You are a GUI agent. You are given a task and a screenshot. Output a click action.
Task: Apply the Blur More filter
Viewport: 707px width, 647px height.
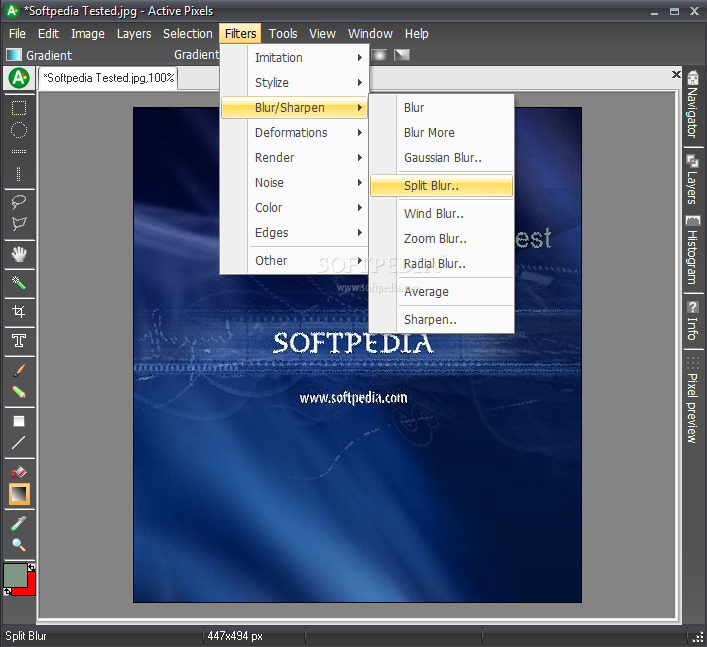441,133
